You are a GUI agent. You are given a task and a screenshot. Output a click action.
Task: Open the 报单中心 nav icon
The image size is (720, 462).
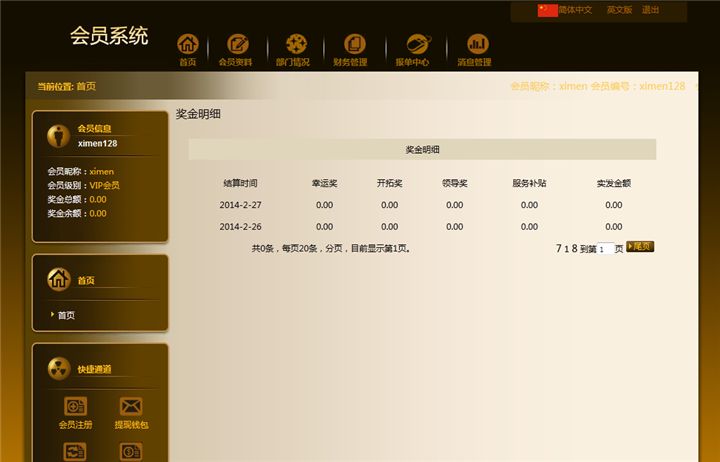tap(418, 44)
